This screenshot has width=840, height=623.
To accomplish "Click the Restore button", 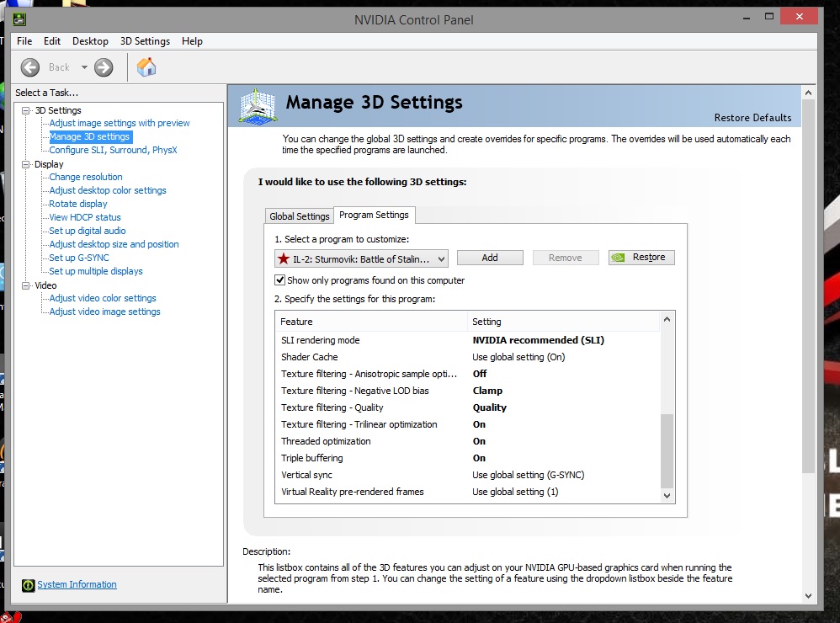I will tap(641, 258).
